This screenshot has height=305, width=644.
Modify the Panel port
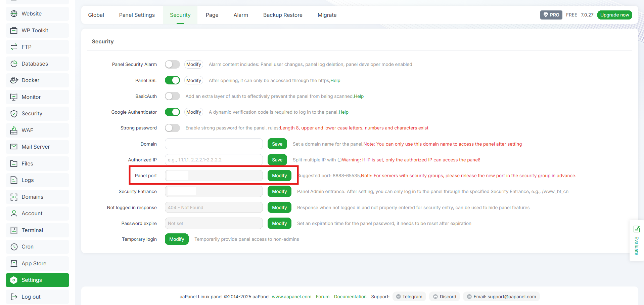tap(279, 176)
